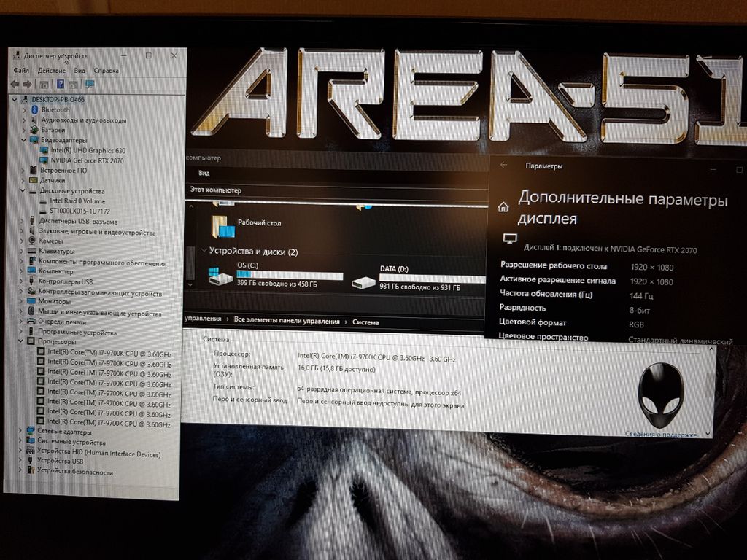Click the Рабочий стол folder icon

222,227
